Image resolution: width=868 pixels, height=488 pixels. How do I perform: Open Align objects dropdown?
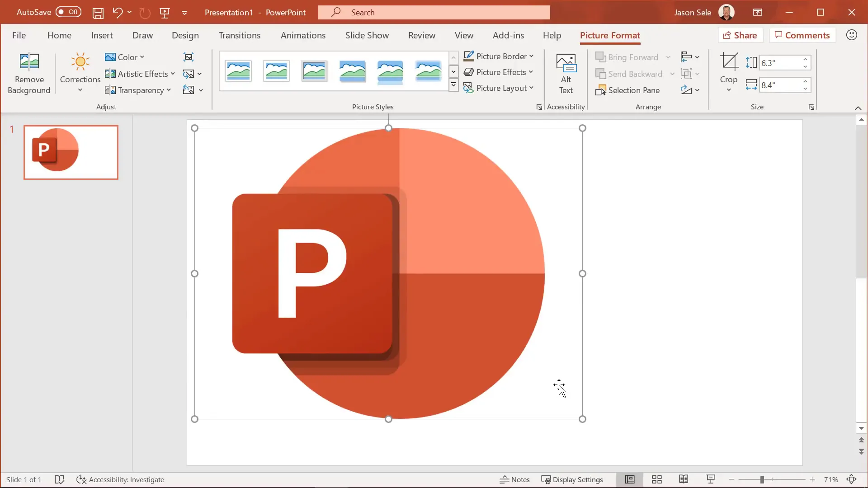[x=690, y=57]
